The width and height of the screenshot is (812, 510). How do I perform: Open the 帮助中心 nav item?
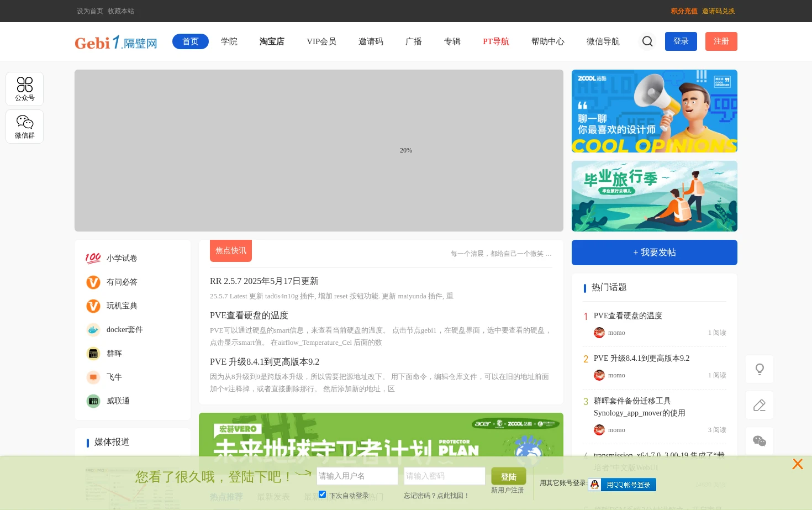[x=548, y=41]
